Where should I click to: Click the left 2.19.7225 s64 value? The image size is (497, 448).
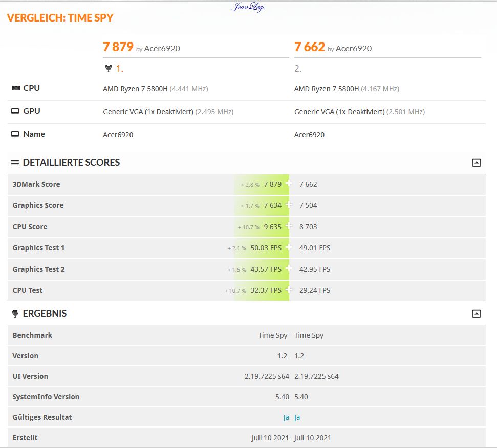[267, 376]
